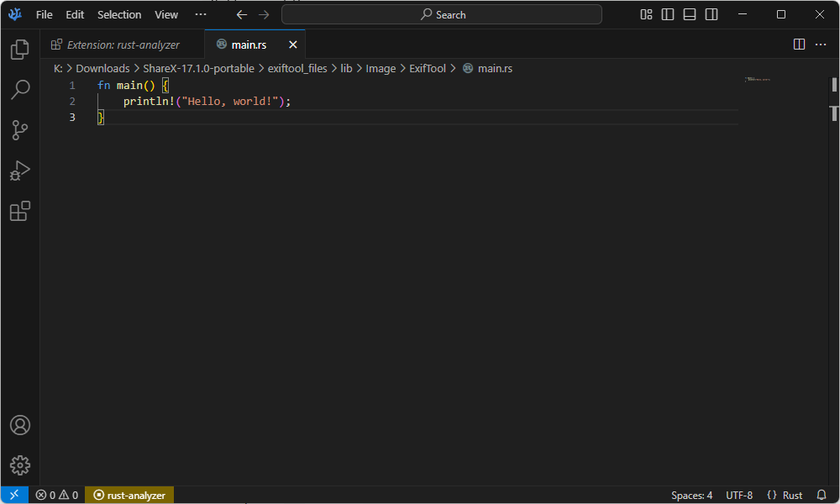The width and height of the screenshot is (840, 504).
Task: Open the notifications bell
Action: pos(822,495)
